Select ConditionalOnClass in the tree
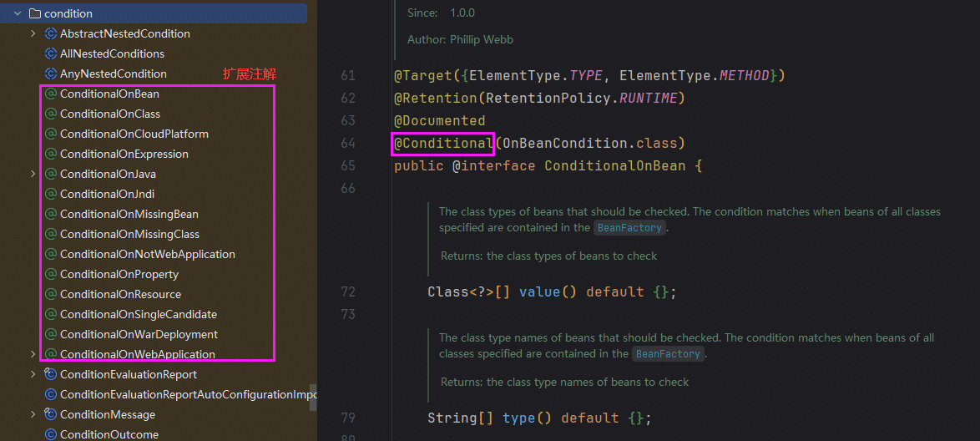Image resolution: width=980 pixels, height=441 pixels. click(x=110, y=114)
